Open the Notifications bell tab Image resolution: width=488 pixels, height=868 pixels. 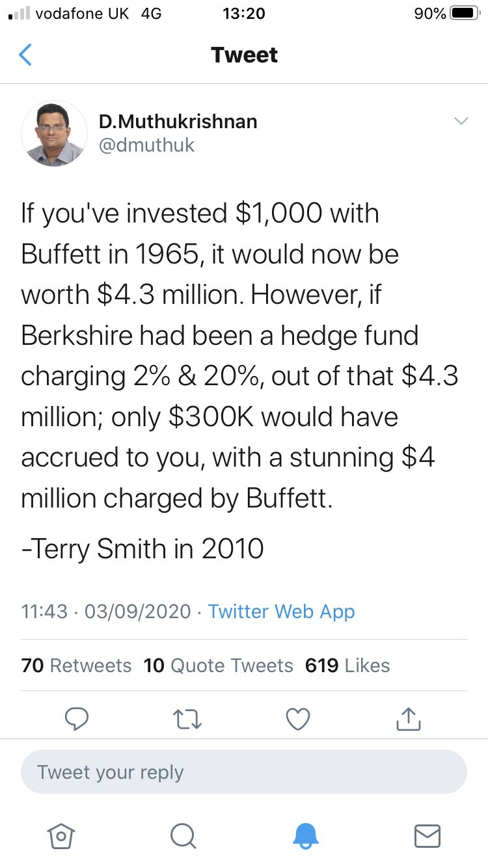pos(305,835)
